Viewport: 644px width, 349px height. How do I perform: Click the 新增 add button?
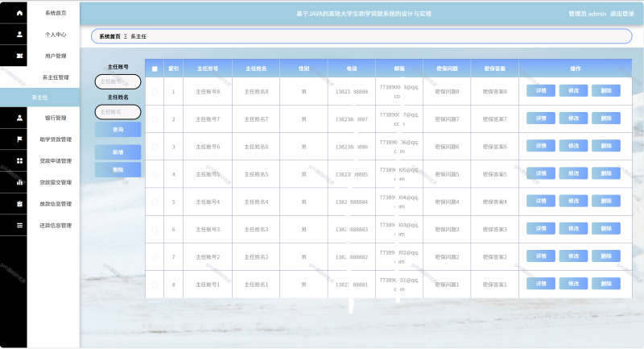click(118, 152)
